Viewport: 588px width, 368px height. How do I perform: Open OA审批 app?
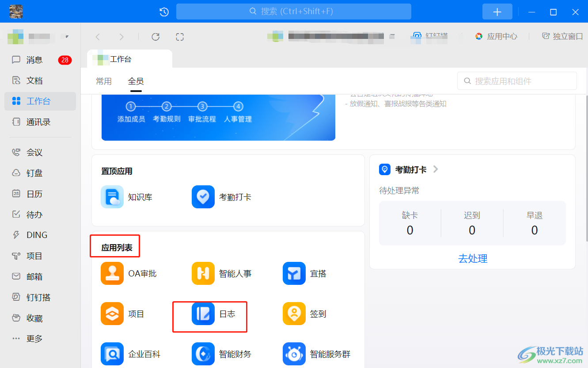tap(129, 274)
